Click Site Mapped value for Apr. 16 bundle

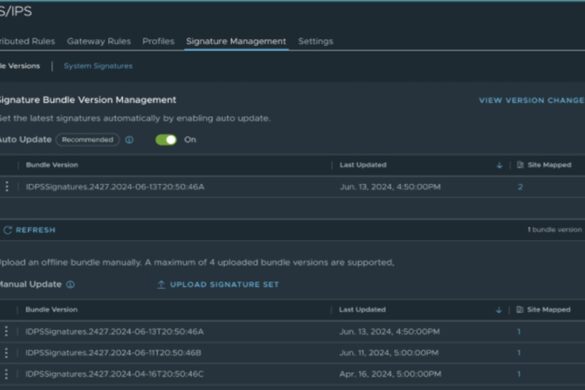[519, 374]
